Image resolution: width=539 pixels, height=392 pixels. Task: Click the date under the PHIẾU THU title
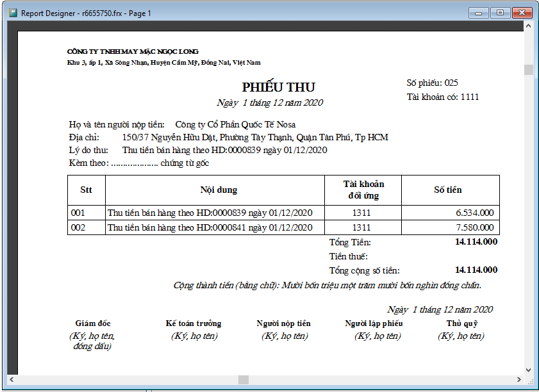[x=270, y=102]
